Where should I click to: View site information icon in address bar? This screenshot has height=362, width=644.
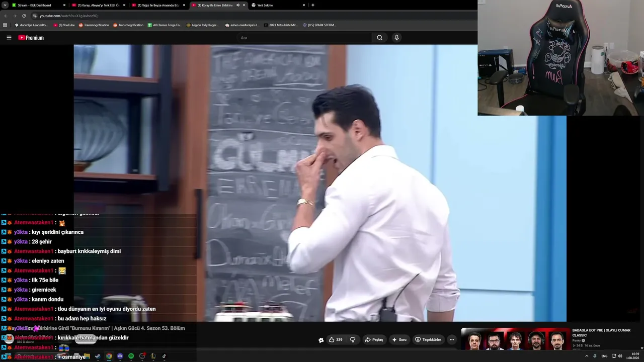coord(35,16)
